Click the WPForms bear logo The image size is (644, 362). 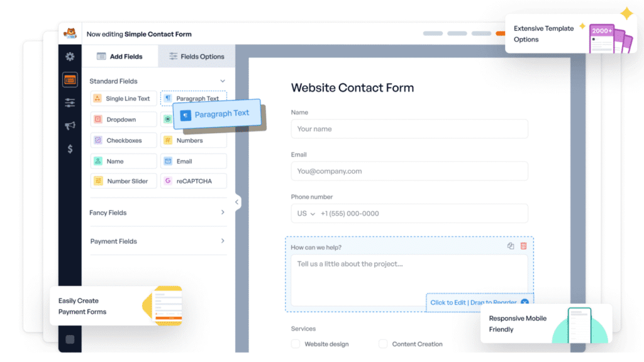coord(71,34)
